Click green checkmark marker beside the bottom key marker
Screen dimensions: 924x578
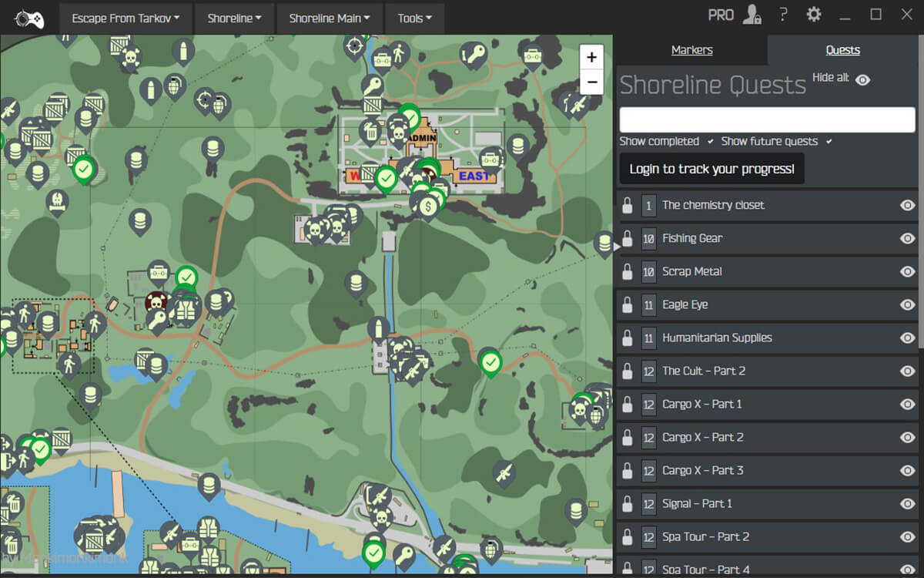click(x=374, y=553)
